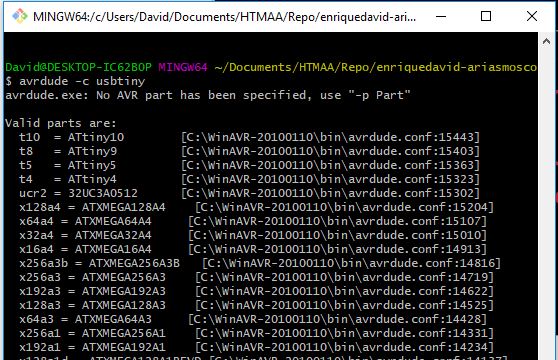Click the 't4 = ATtiny4' row

pos(249,179)
